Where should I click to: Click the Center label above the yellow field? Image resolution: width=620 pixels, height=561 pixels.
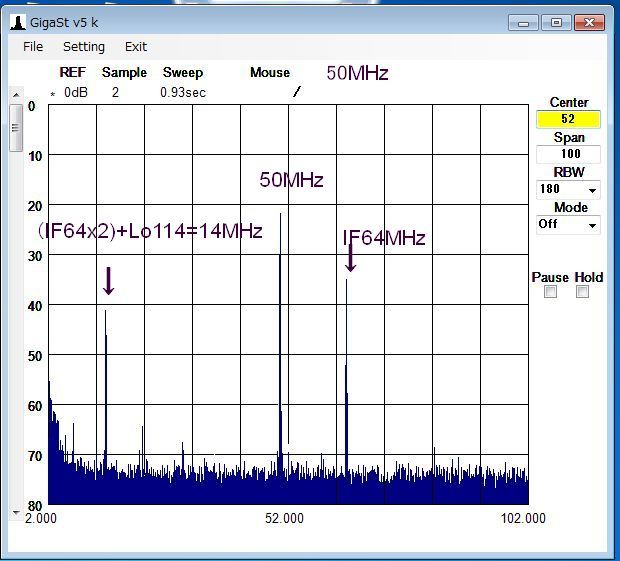coord(569,102)
